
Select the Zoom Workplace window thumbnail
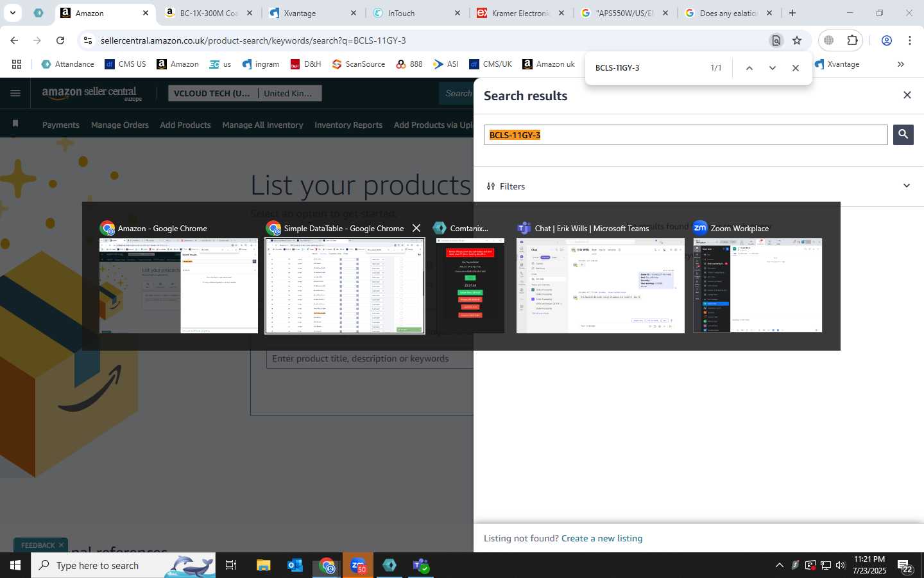click(758, 286)
